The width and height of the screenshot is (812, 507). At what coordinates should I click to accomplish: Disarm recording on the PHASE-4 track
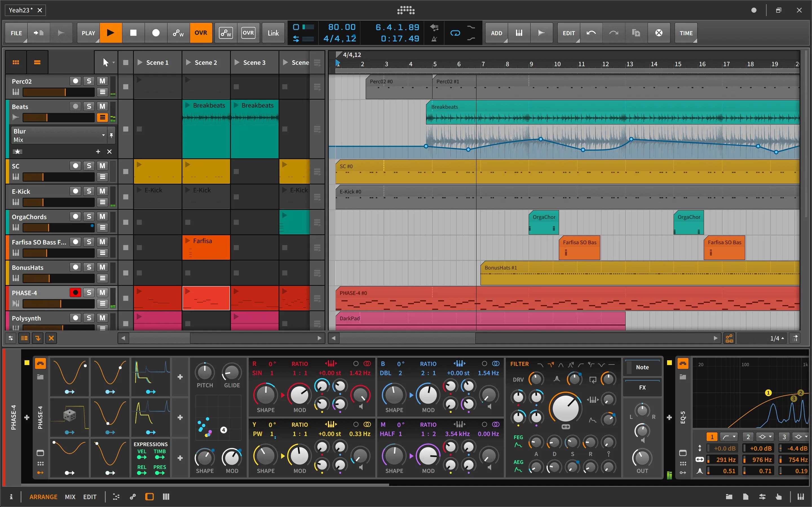tap(76, 292)
